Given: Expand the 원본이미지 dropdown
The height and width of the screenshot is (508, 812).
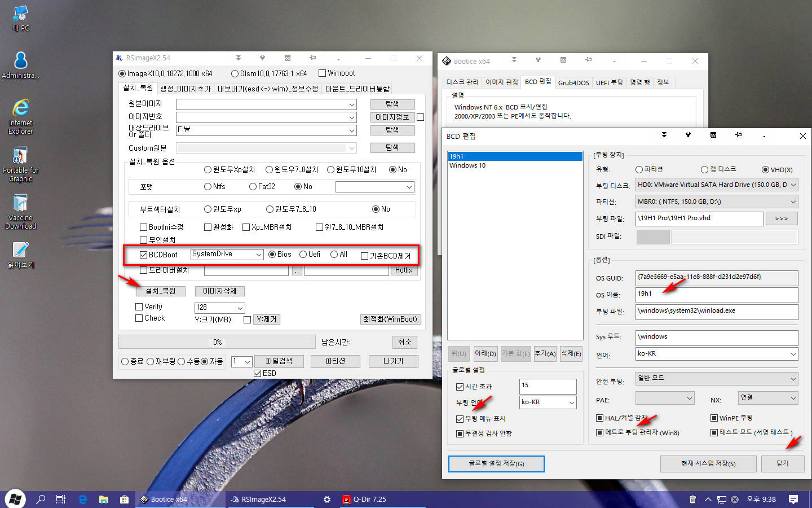Looking at the screenshot, I should pyautogui.click(x=352, y=104).
